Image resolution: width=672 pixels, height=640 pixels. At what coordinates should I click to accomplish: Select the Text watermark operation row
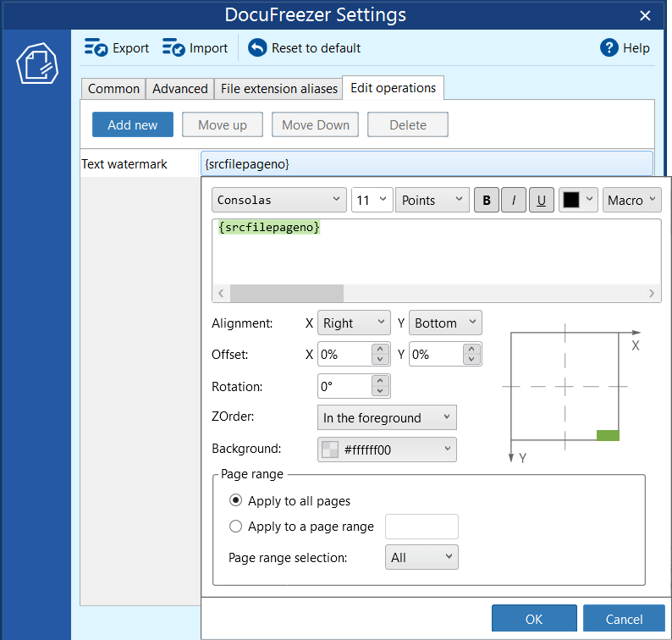click(x=140, y=163)
